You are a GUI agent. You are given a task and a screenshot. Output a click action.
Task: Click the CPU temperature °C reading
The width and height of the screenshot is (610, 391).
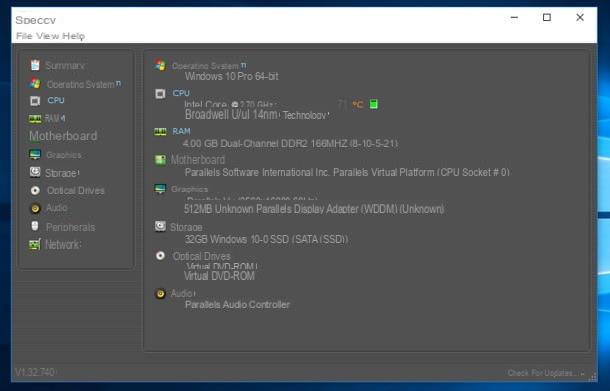click(350, 104)
